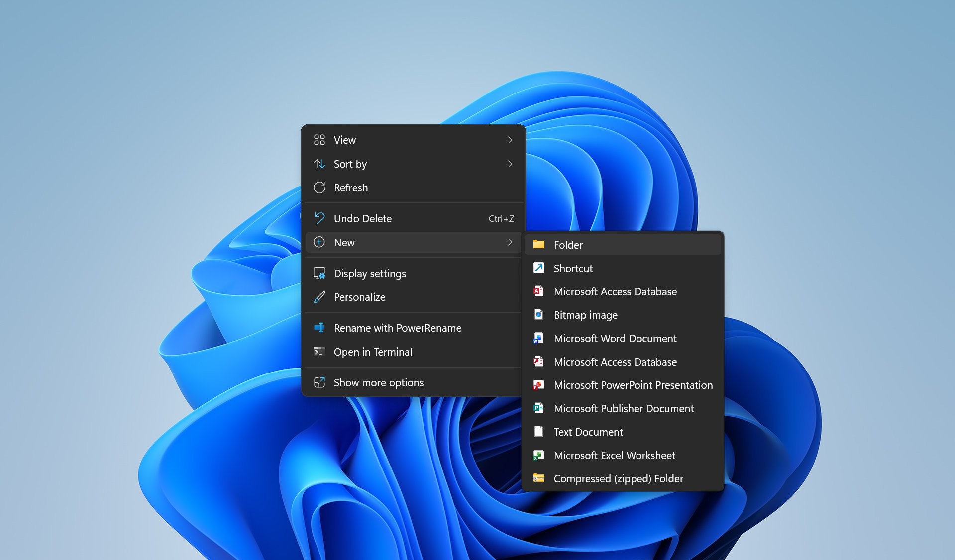
Task: Click the Shortcut arrow icon
Action: [538, 268]
